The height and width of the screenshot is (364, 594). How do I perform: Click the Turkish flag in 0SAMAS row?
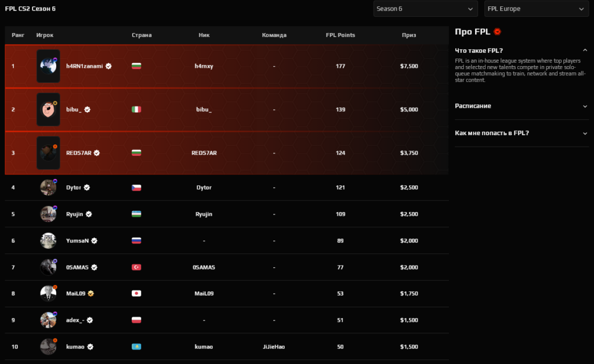click(137, 267)
